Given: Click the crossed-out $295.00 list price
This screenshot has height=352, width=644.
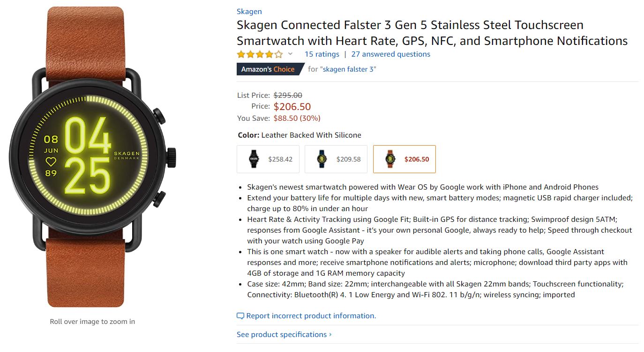Looking at the screenshot, I should [288, 95].
